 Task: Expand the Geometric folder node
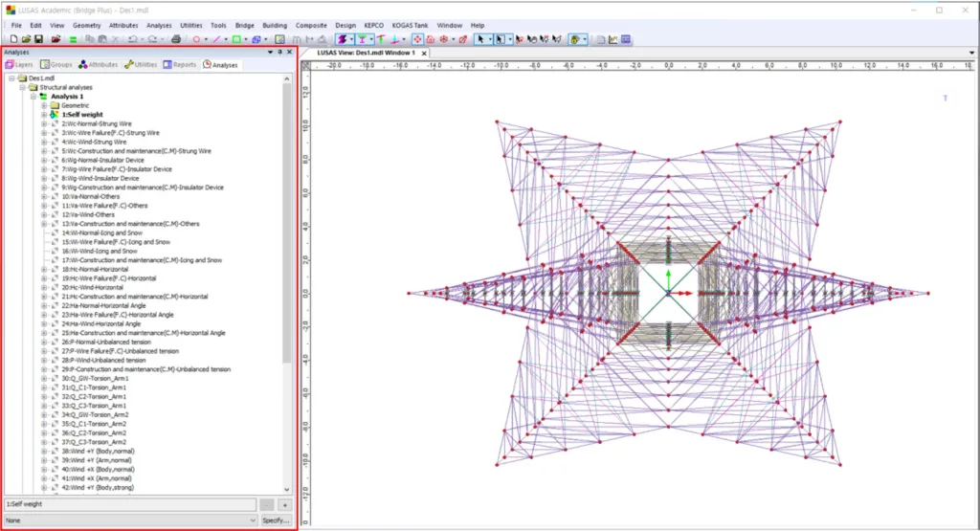coord(43,105)
